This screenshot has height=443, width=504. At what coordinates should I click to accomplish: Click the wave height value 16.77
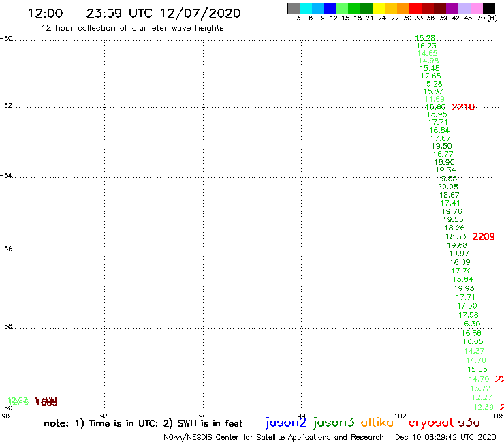coord(443,154)
